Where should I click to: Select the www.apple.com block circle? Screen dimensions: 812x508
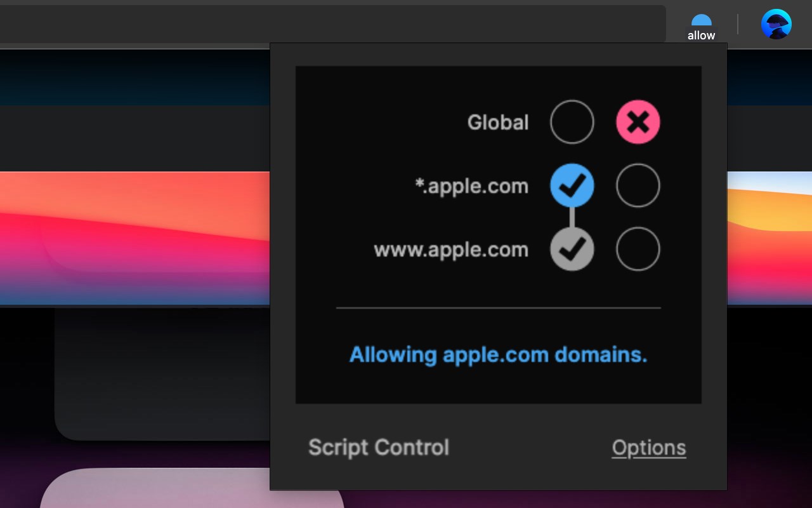(x=638, y=249)
